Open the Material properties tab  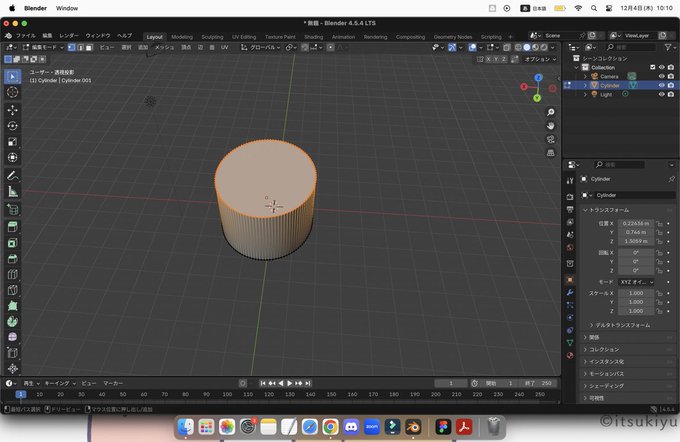[570, 355]
